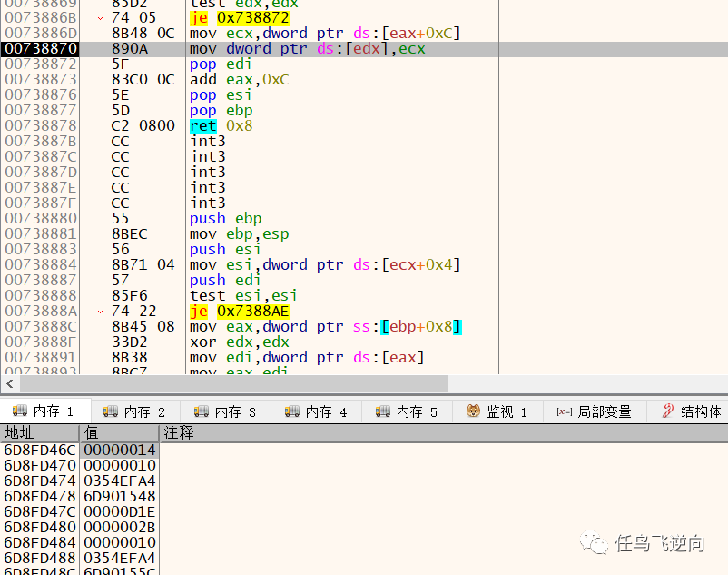Click the je 0x738872 jump instruction
This screenshot has width=728, height=575.
239,17
